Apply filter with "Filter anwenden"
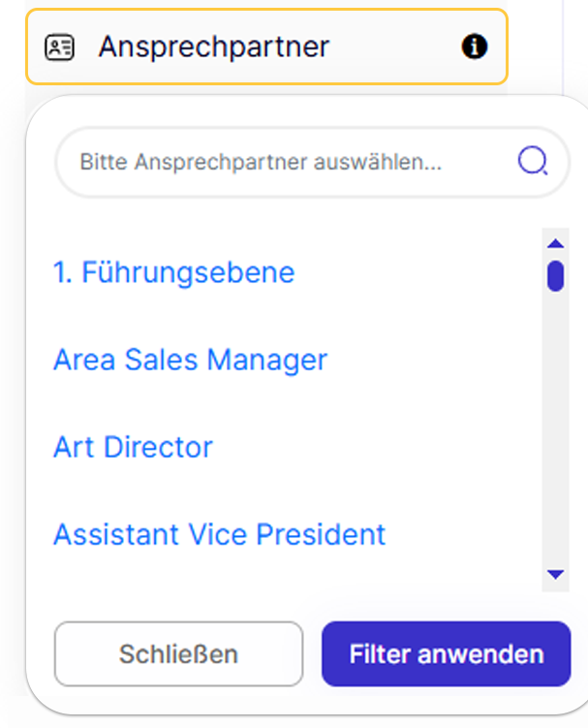This screenshot has height=728, width=588. click(x=446, y=653)
